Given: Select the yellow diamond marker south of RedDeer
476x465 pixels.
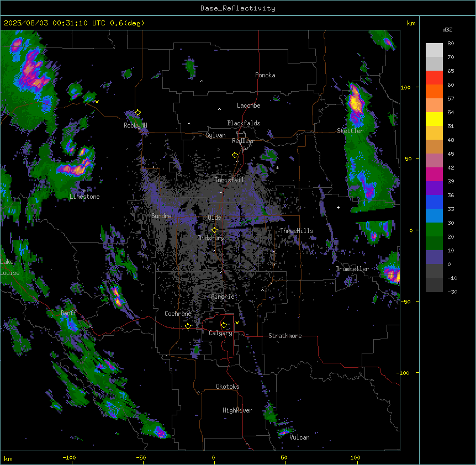Looking at the screenshot, I should 235,155.
